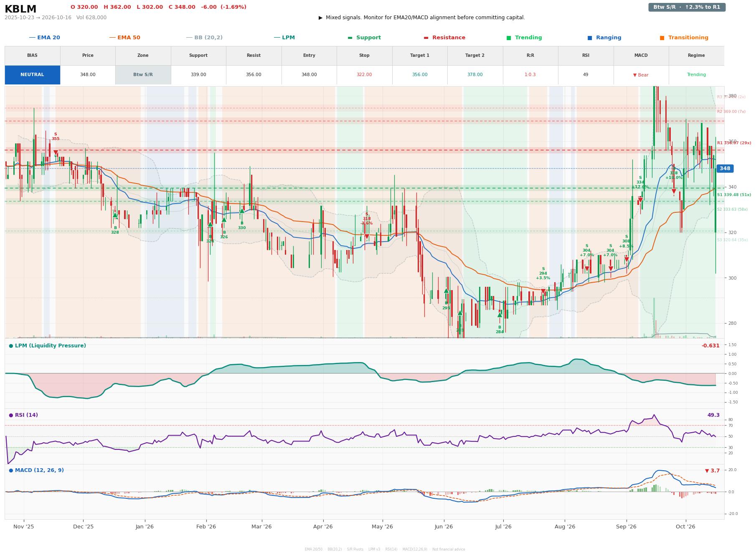Select the LPM legend entry
The width and height of the screenshot is (756, 556).
[x=284, y=38]
